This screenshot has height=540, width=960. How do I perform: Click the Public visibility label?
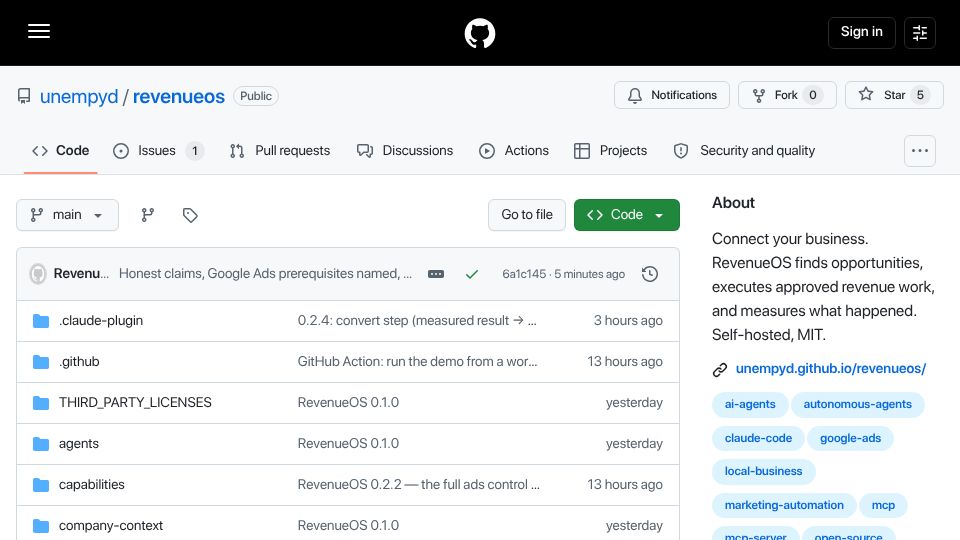[256, 96]
